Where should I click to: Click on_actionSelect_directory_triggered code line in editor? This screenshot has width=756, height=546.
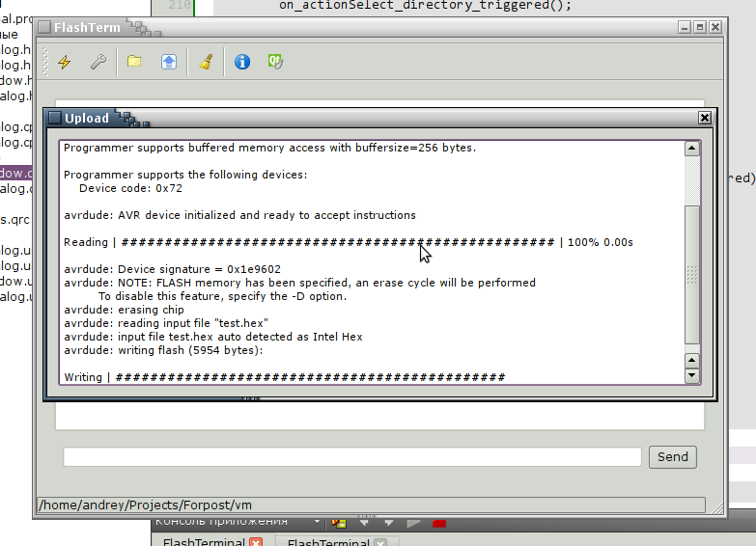(425, 5)
